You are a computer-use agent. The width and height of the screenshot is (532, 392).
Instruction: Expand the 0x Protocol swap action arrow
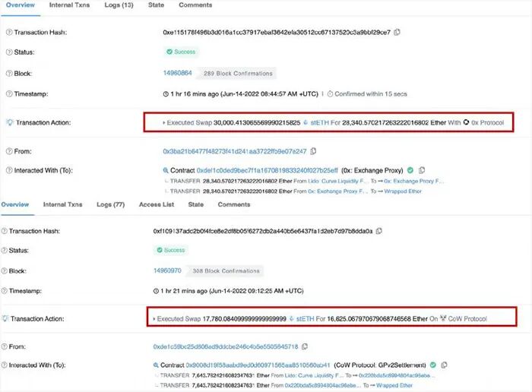(x=164, y=123)
